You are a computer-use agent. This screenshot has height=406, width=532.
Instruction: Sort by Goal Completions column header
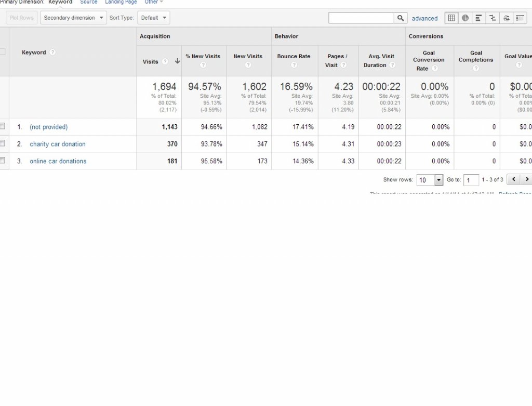click(x=476, y=56)
